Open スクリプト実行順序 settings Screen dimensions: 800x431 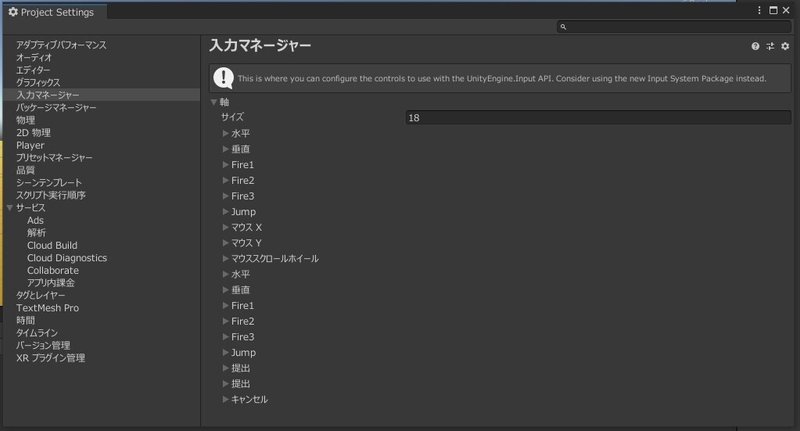[x=51, y=195]
